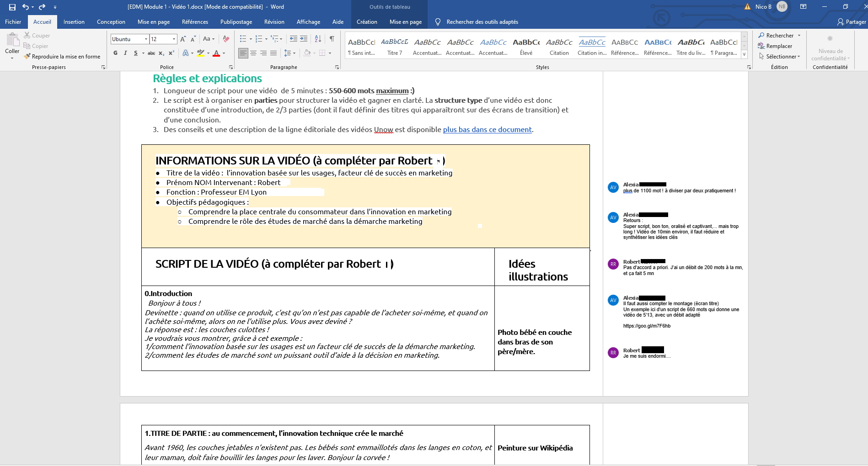Toggle bold formatting with G button
Image resolution: width=868 pixels, height=466 pixels.
[x=115, y=53]
